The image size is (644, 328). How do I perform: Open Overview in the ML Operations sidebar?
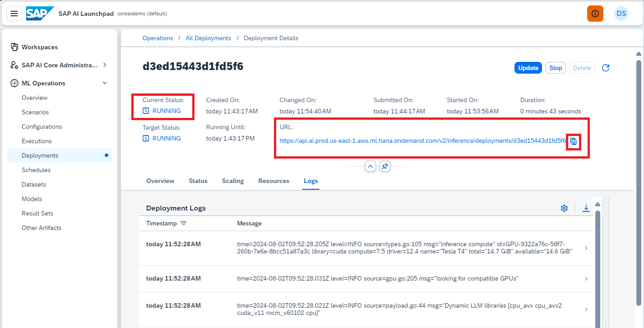[x=60, y=98]
